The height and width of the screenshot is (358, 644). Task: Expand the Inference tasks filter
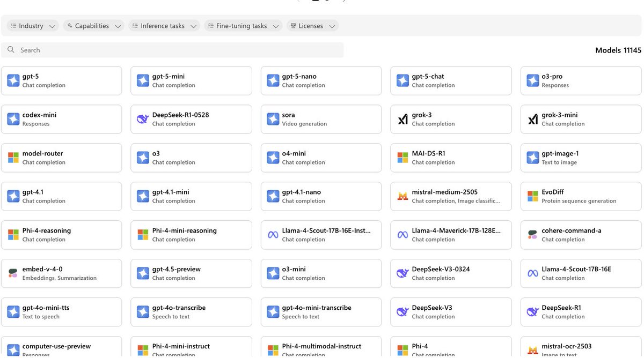pos(164,26)
